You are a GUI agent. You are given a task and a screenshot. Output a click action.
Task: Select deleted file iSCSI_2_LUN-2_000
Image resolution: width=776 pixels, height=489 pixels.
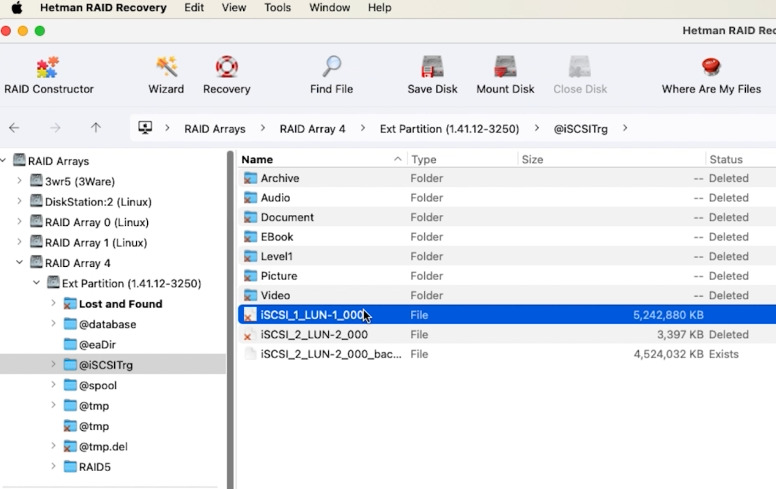coord(507,335)
